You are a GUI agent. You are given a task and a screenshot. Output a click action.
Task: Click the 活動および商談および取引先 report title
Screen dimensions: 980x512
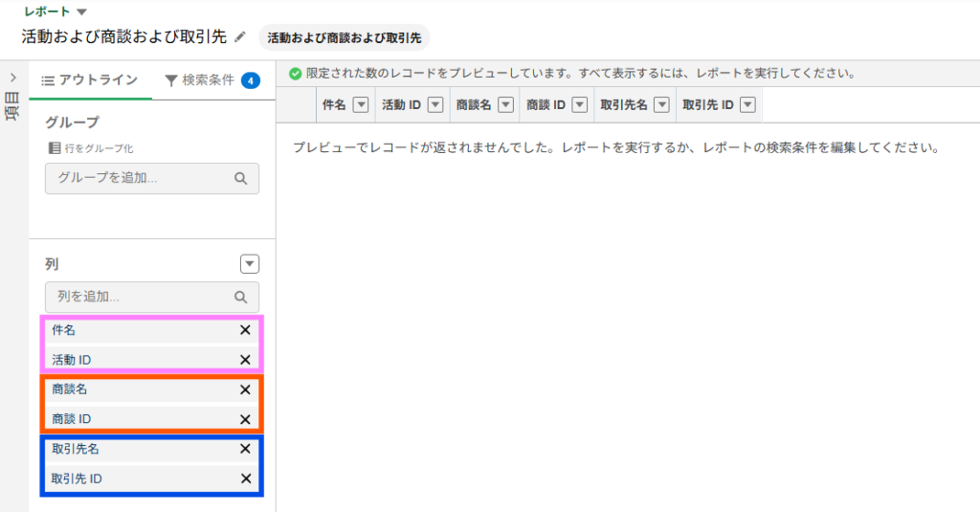124,36
